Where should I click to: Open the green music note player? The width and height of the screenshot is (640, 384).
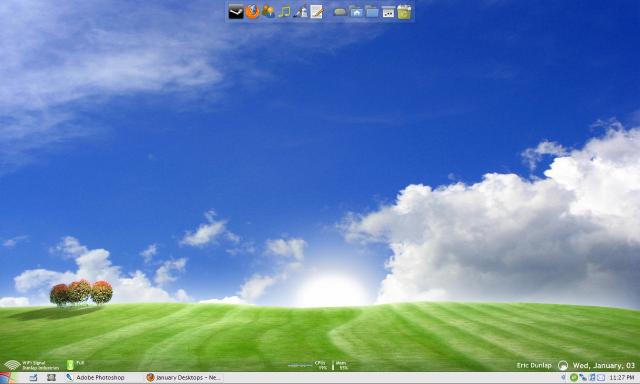pyautogui.click(x=284, y=11)
